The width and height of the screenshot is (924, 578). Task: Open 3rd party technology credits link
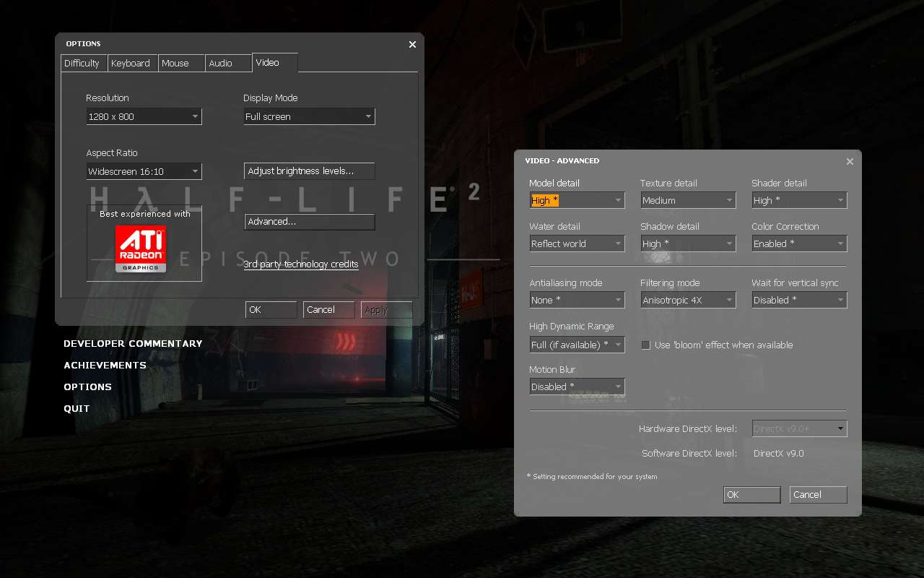(301, 264)
